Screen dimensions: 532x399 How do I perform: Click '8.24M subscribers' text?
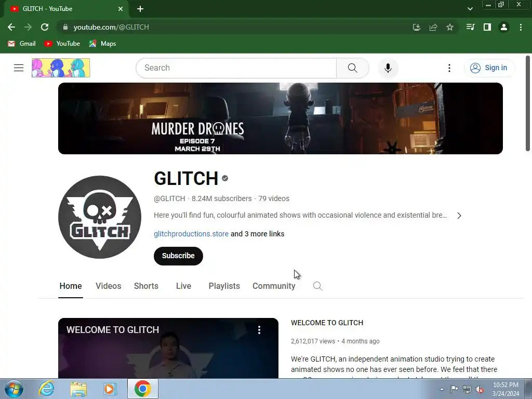(221, 198)
